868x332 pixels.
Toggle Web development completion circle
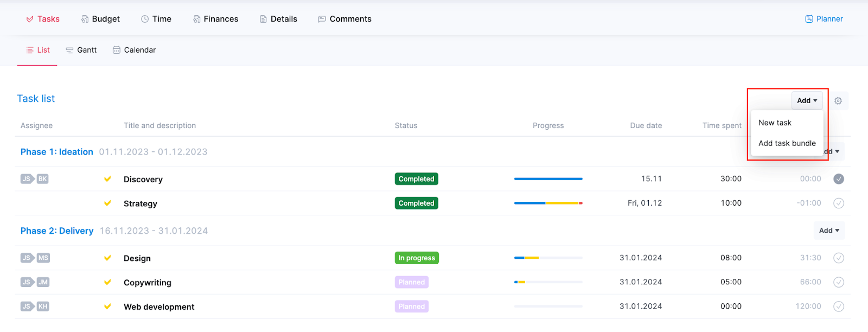839,307
